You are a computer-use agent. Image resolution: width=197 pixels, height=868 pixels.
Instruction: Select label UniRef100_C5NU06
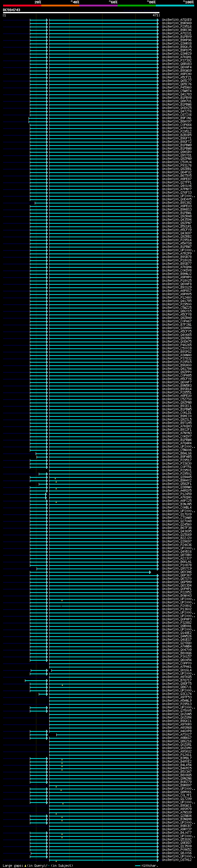point(177,450)
